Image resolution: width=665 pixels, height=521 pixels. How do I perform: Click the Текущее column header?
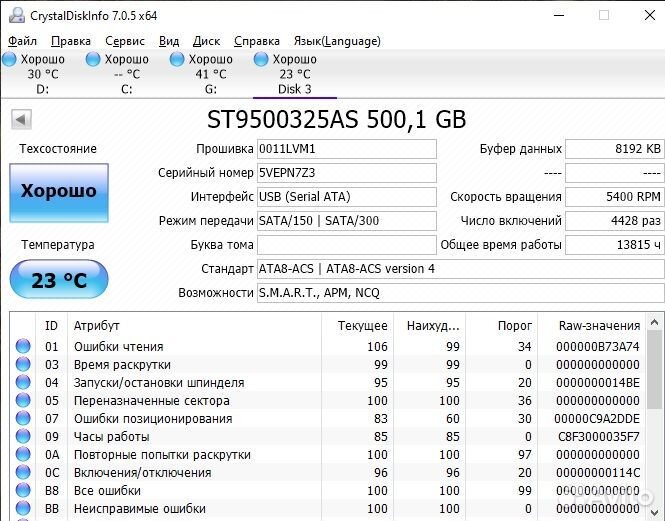(x=358, y=326)
